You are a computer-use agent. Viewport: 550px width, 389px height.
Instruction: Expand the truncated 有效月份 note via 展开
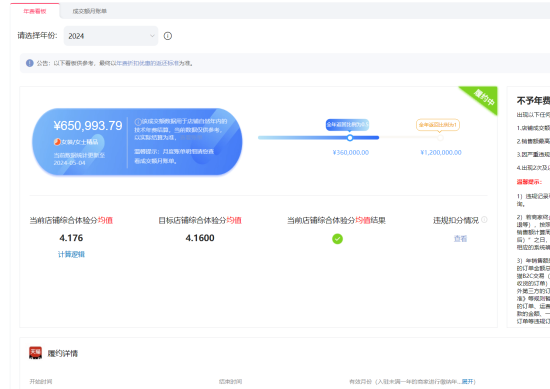[467, 381]
